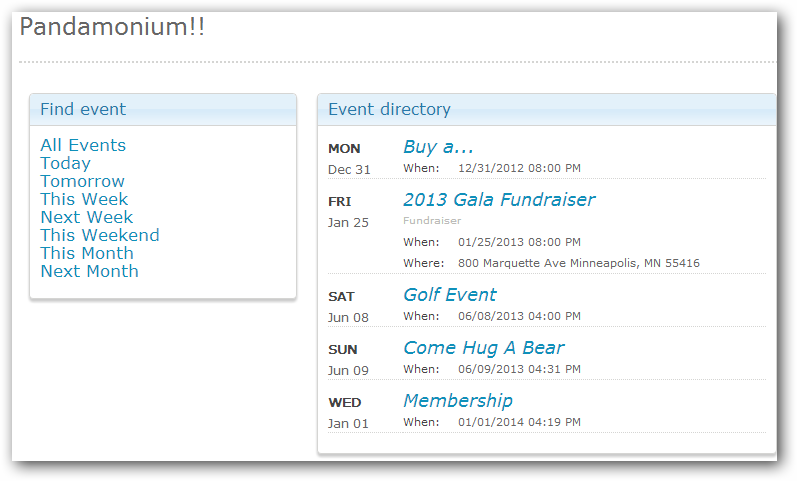Open the All Events filter link

click(83, 146)
